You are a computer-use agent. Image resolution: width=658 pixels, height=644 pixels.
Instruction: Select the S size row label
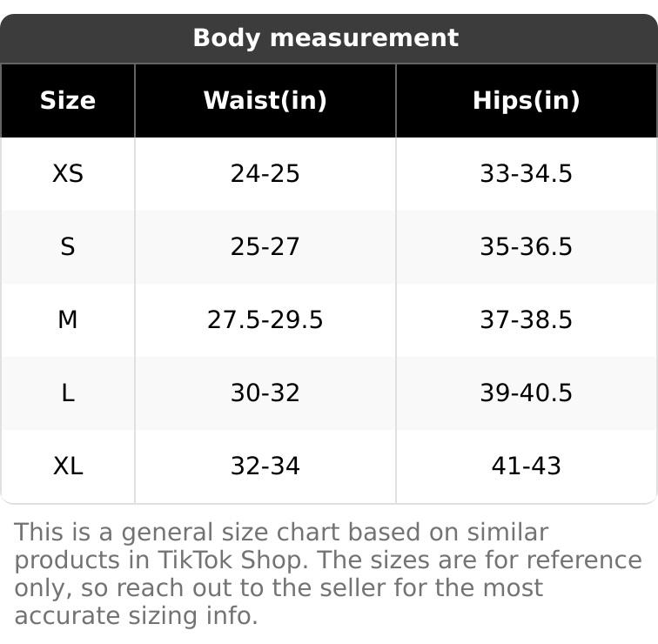tap(68, 247)
